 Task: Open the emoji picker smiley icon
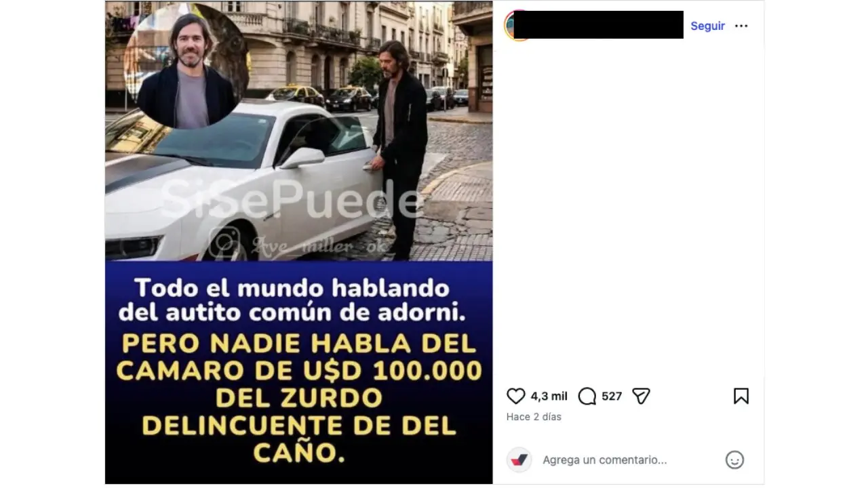734,460
